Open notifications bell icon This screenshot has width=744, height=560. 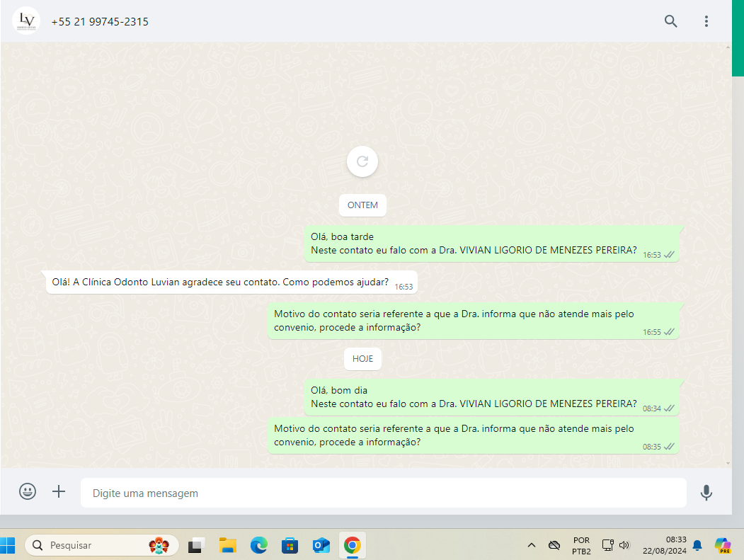point(697,545)
